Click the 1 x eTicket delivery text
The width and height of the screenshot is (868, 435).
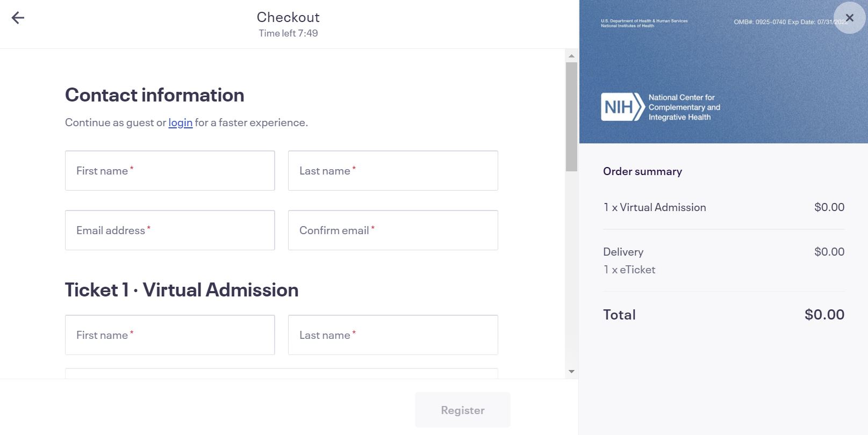tap(629, 270)
